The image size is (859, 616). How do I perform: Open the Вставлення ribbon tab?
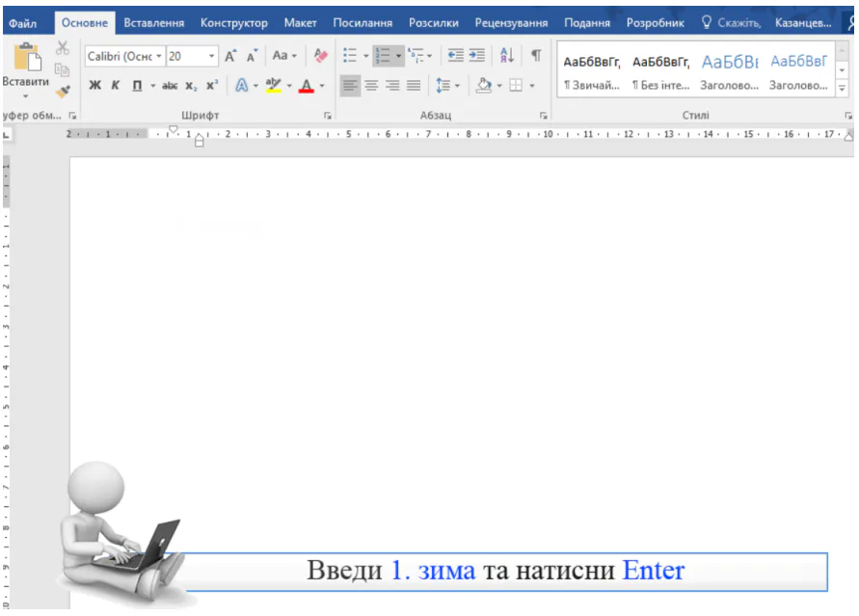tap(153, 22)
